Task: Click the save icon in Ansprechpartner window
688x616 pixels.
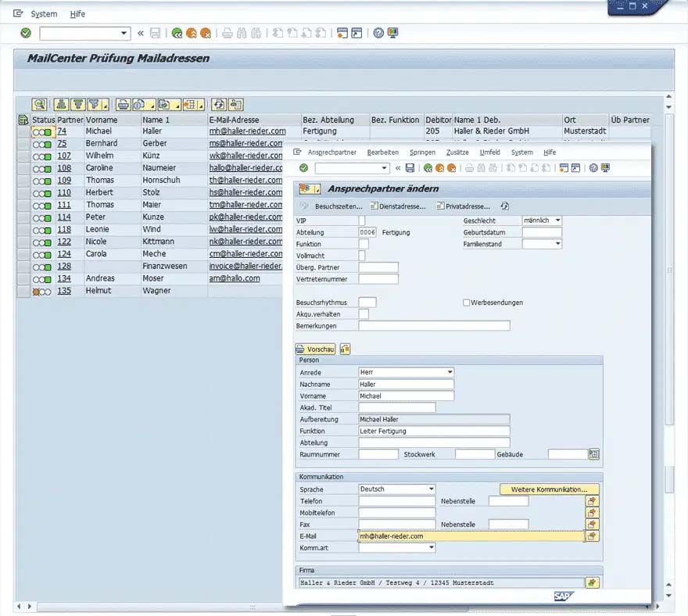Action: point(410,168)
